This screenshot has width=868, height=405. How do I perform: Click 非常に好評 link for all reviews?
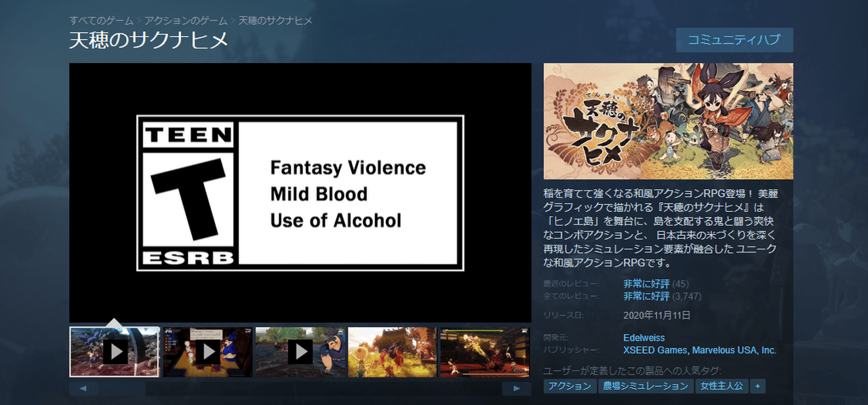point(646,296)
